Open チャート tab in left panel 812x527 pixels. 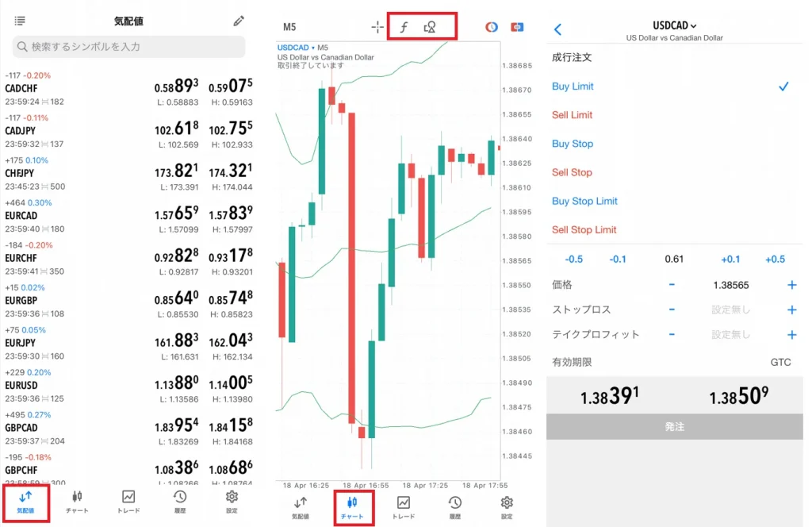pyautogui.click(x=77, y=502)
